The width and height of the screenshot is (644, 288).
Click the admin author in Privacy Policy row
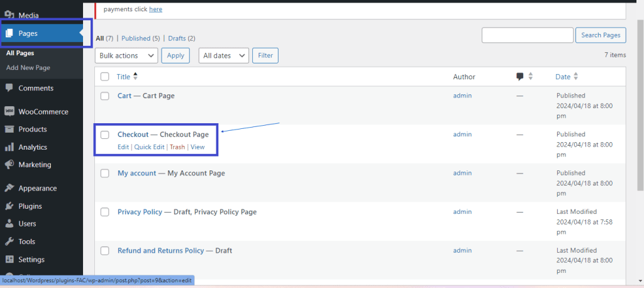462,212
